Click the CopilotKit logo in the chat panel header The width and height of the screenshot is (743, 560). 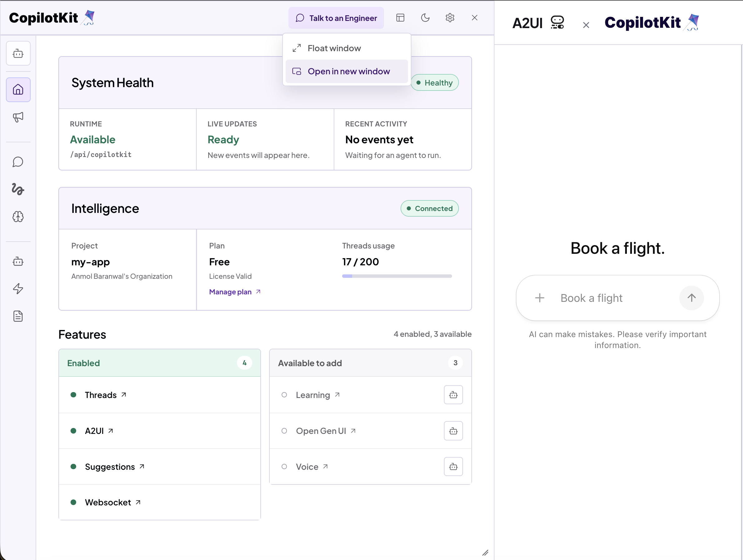point(652,22)
